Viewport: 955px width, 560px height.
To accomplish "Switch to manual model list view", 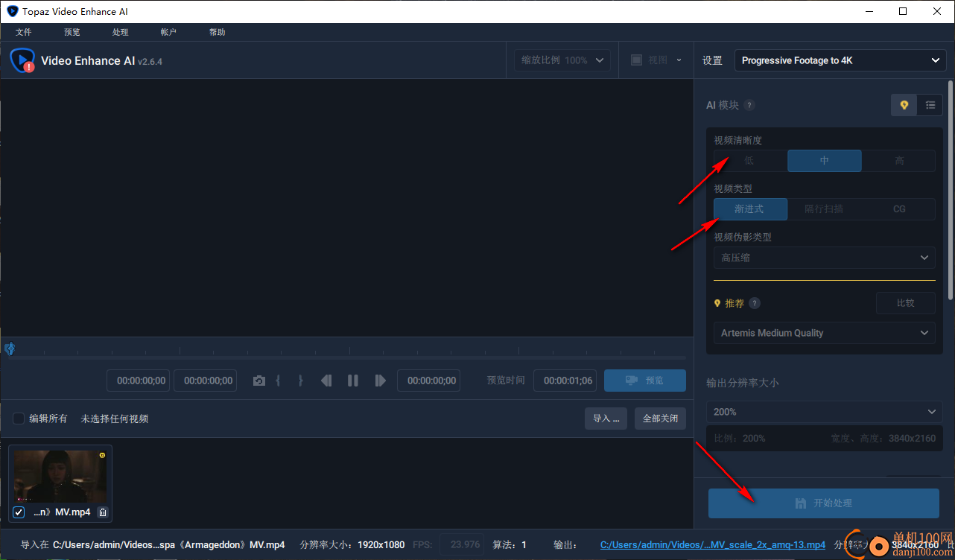I will tap(930, 105).
